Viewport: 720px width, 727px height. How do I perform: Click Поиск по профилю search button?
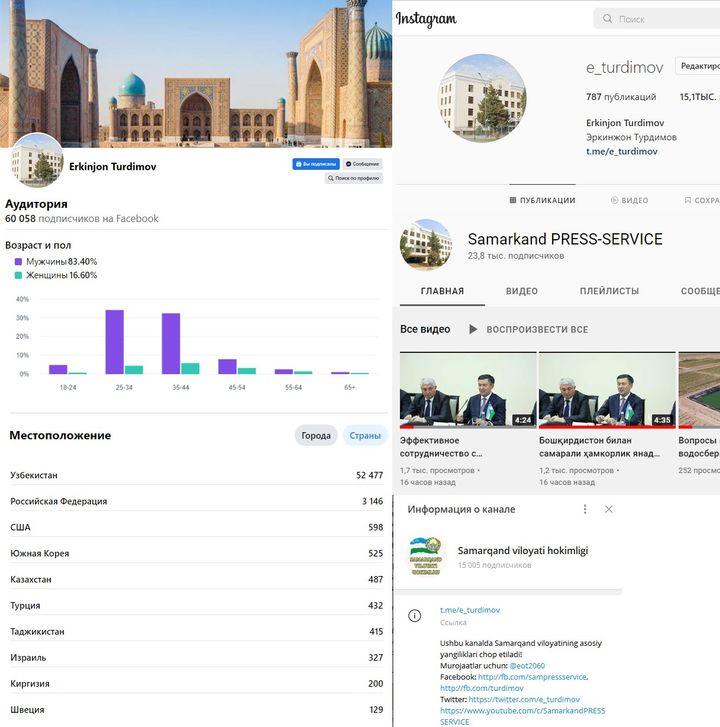tap(353, 178)
